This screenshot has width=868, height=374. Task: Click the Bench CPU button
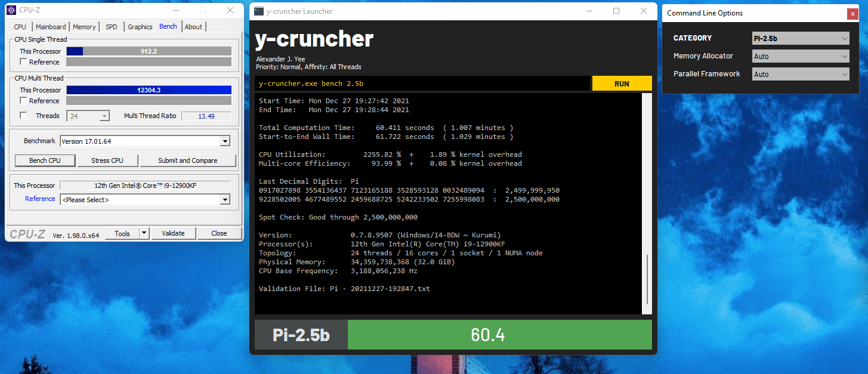[45, 160]
